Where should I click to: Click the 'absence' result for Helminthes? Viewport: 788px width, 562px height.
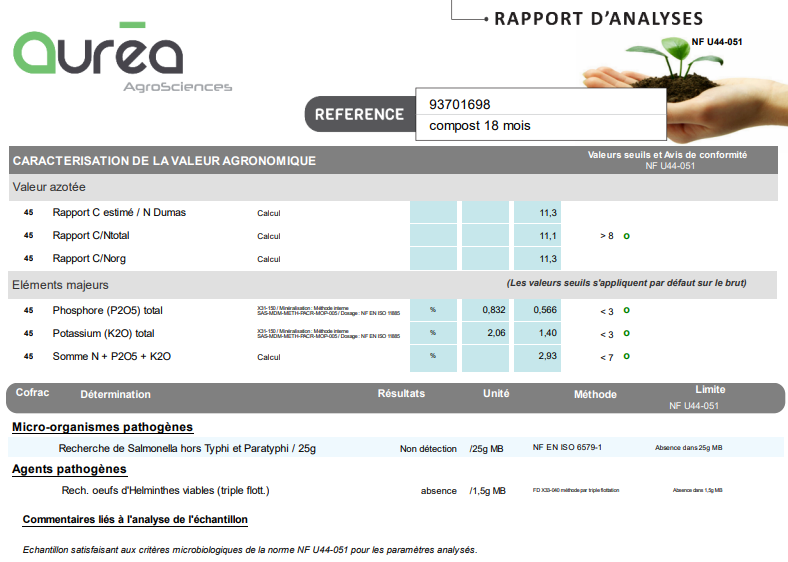439,491
